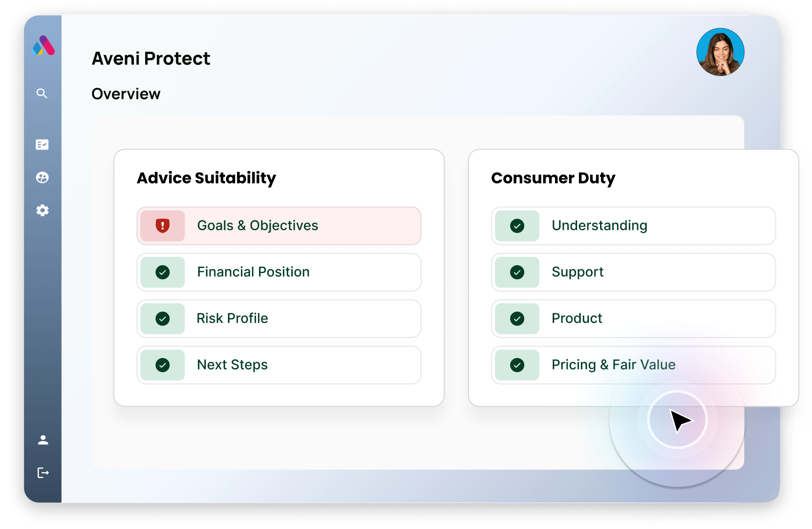This screenshot has width=812, height=529.
Task: Click the Advice Suitability heading
Action: pos(206,178)
